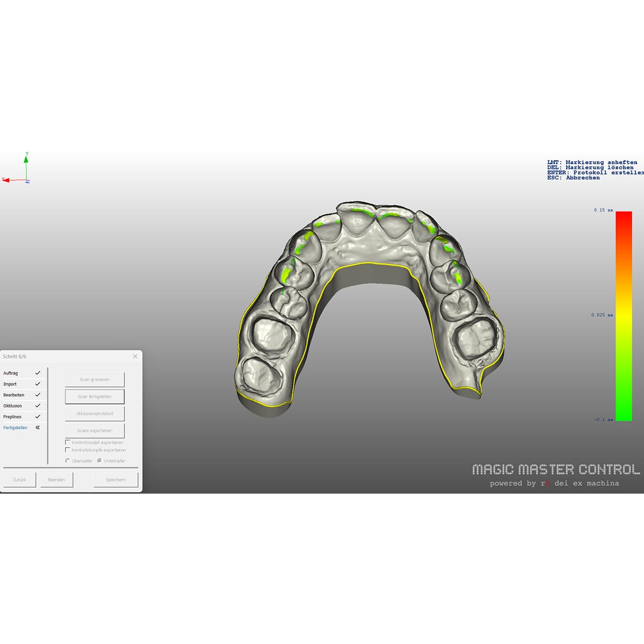Go to the Bearbeiten step

coord(14,395)
